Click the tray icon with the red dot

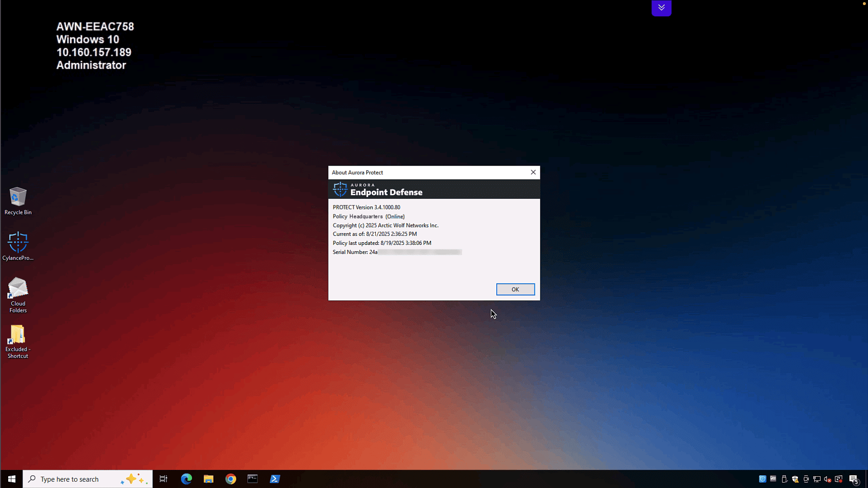(839, 479)
